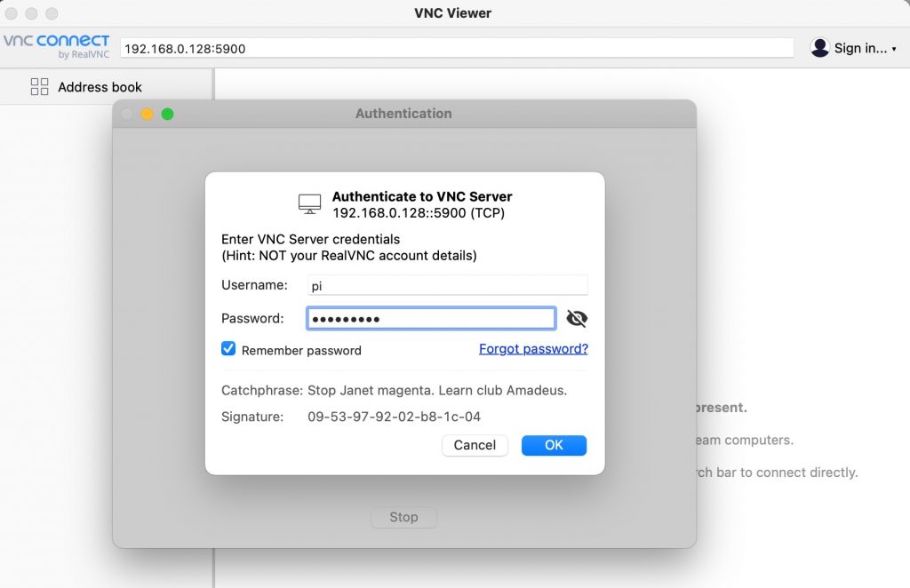The width and height of the screenshot is (910, 588).
Task: Minimize the Authentication window with yellow button
Action: click(x=148, y=115)
